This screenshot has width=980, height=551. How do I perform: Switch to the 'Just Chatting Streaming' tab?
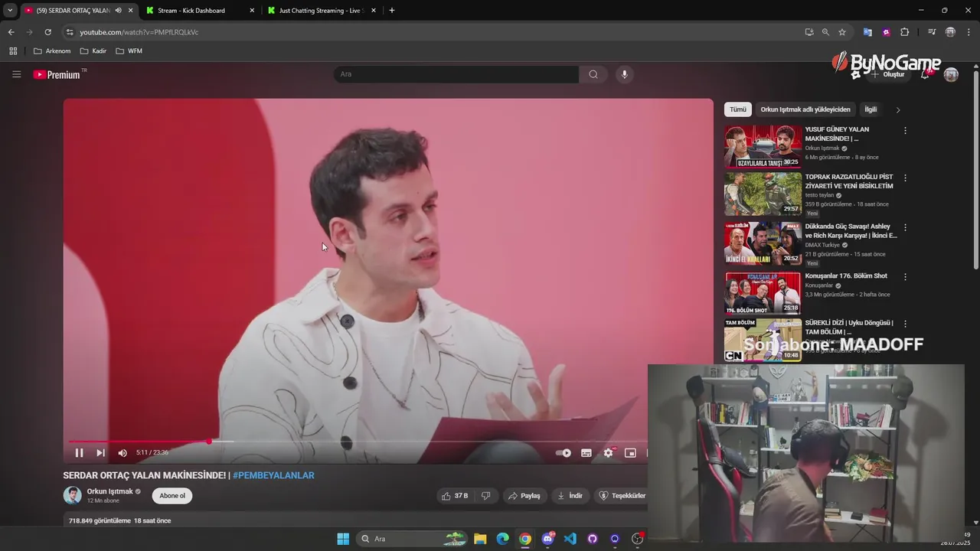pos(322,11)
